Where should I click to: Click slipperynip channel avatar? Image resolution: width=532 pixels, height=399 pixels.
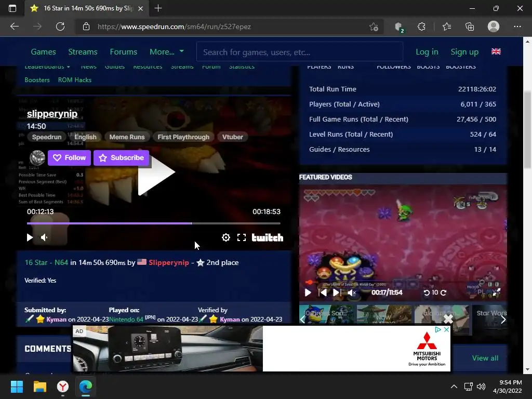point(37,158)
